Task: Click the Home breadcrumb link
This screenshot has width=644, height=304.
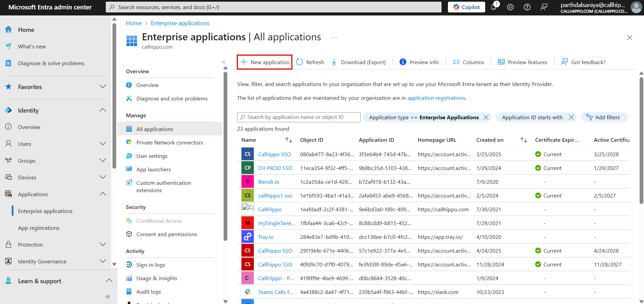Action: 134,23
